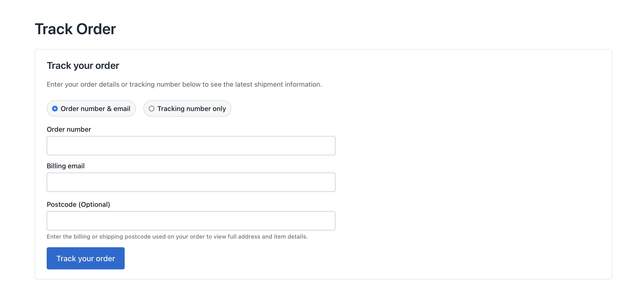Click the 'Track your order' card heading
The image size is (644, 299).
tap(83, 65)
